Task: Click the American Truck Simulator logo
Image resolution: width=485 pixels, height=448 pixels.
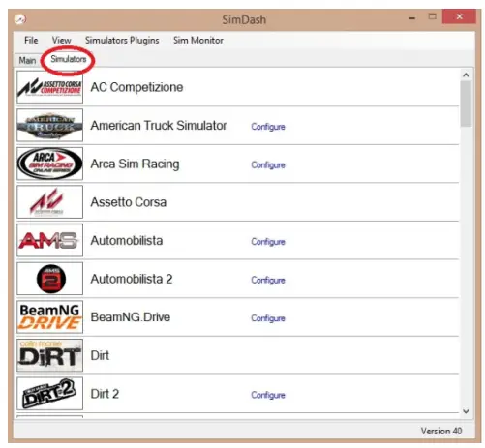Action: (x=49, y=125)
